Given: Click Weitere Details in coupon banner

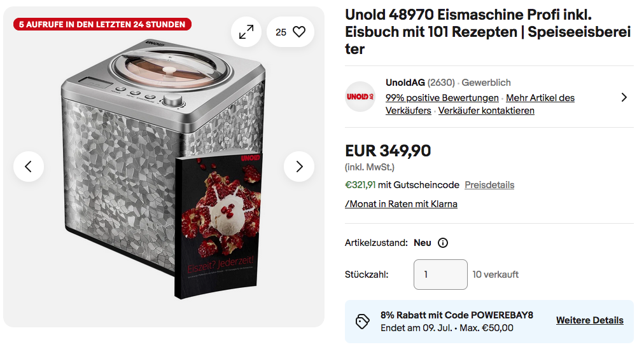Looking at the screenshot, I should click(589, 320).
